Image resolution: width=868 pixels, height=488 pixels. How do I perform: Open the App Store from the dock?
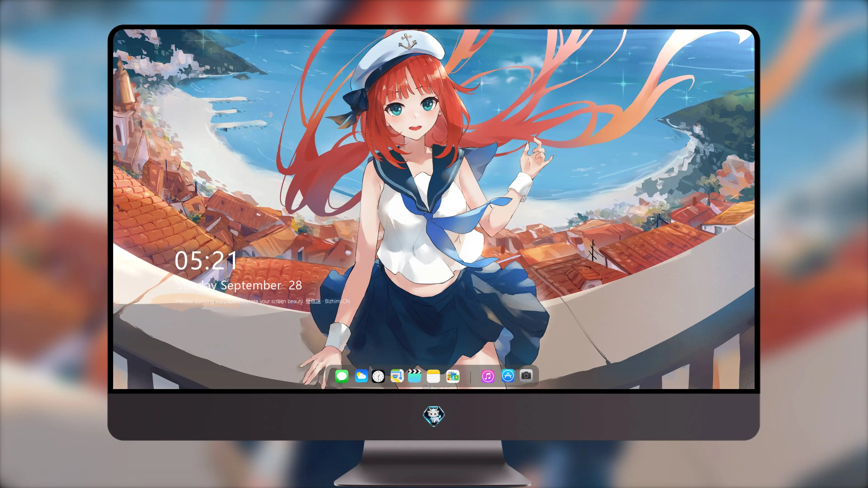point(508,375)
